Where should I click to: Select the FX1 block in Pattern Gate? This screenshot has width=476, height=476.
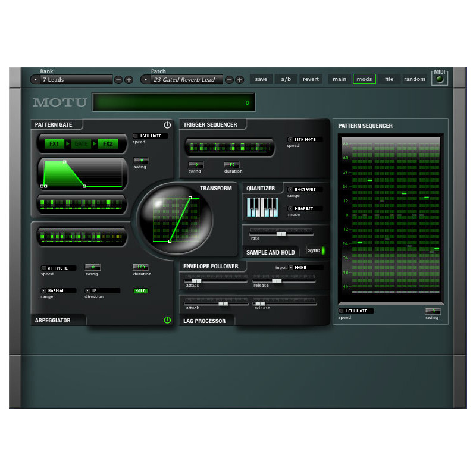pyautogui.click(x=55, y=144)
